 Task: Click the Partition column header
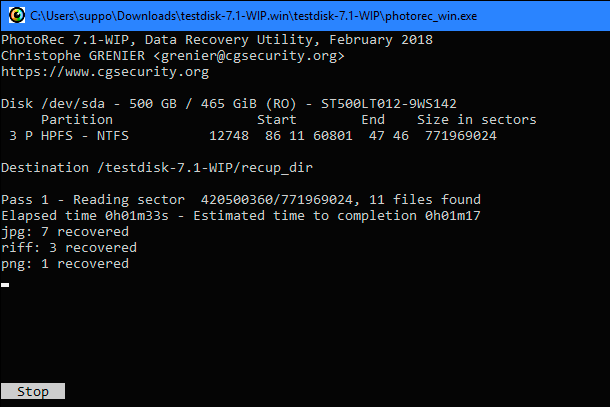[77, 119]
